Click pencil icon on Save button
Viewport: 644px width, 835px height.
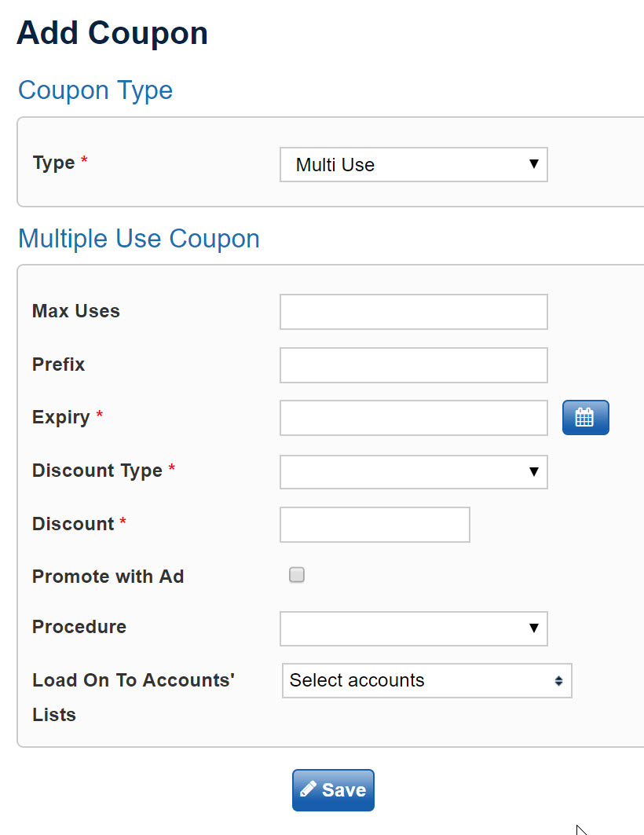[308, 789]
